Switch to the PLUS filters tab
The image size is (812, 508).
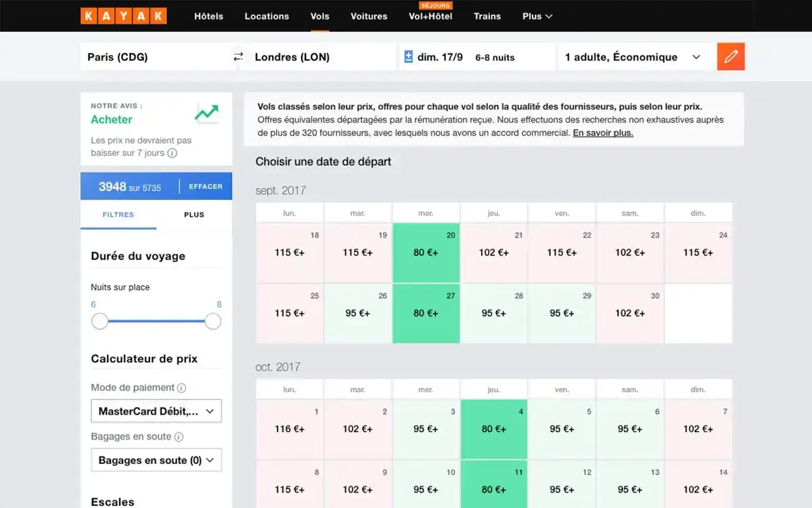point(194,215)
